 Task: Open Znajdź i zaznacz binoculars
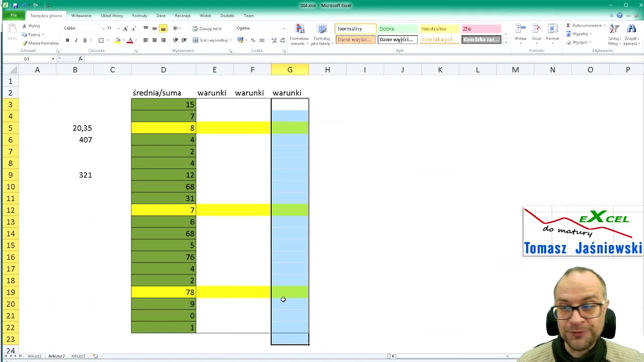(631, 35)
